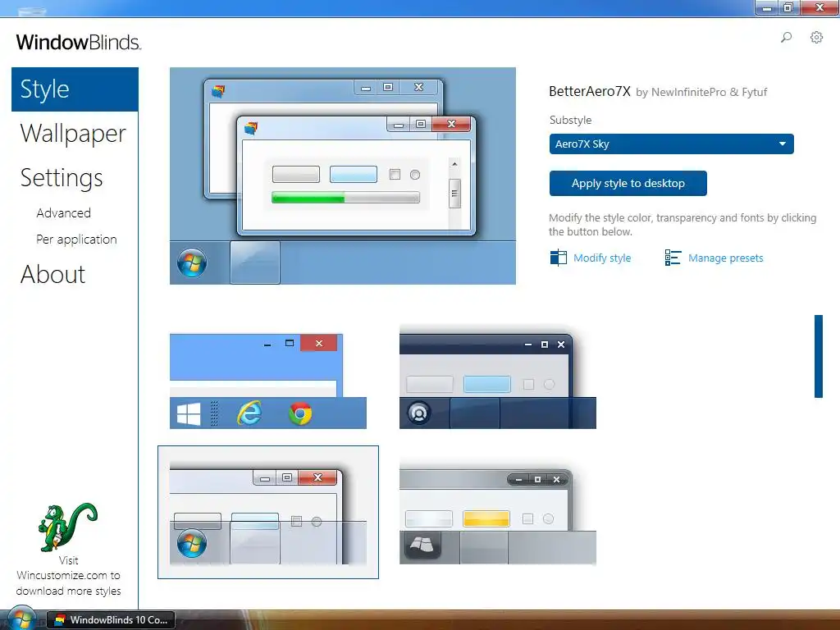Open Advanced settings sub-item
This screenshot has width=840, height=630.
tap(63, 212)
